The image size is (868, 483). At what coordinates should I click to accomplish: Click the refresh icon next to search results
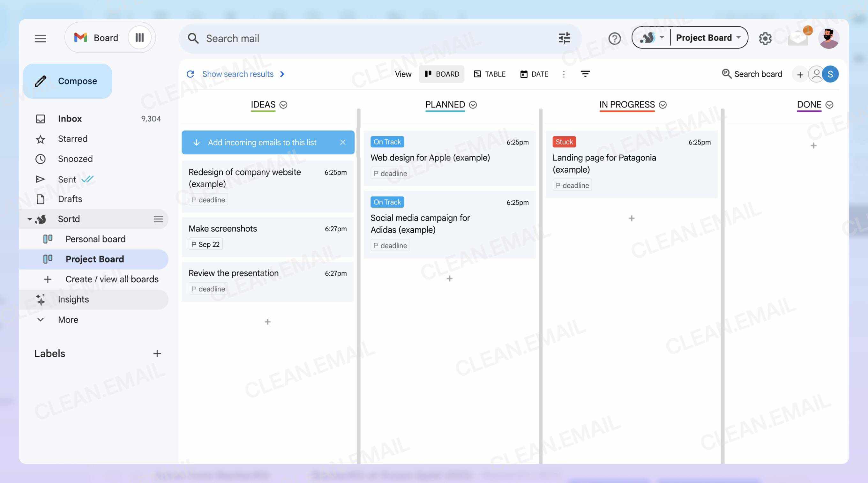click(191, 74)
